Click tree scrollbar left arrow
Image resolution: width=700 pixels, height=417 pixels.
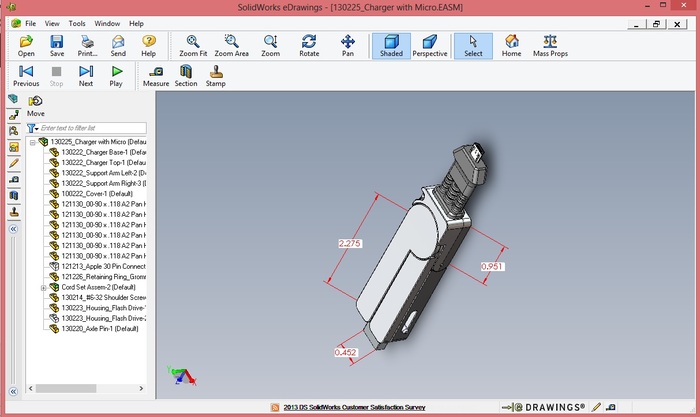tap(30, 388)
